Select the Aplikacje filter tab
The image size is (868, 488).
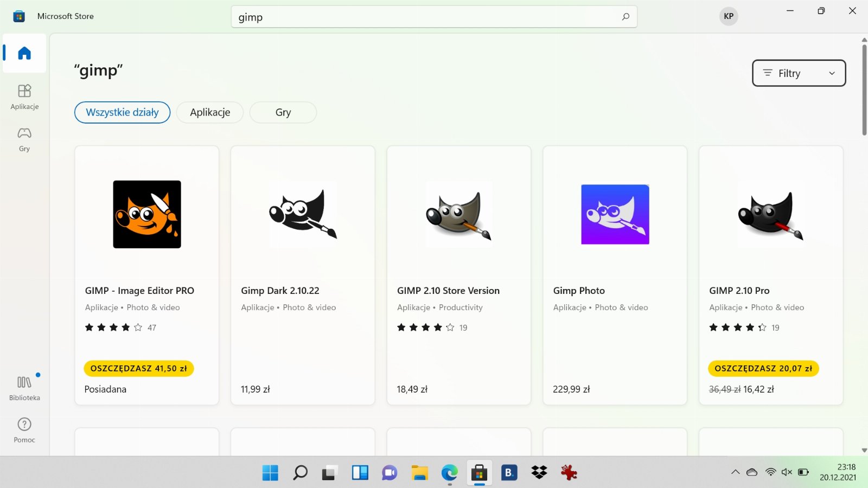click(x=210, y=112)
